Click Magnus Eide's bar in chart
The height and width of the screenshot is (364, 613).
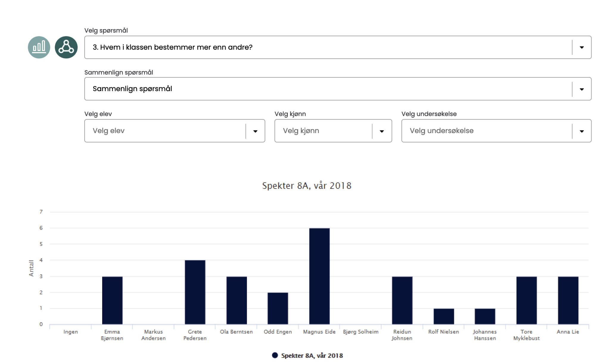[319, 276]
